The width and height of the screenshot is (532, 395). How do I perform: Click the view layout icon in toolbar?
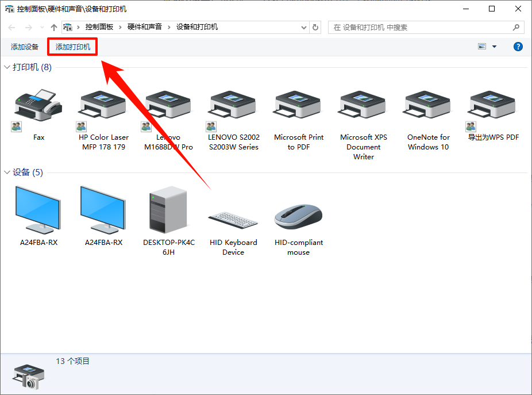pyautogui.click(x=482, y=47)
